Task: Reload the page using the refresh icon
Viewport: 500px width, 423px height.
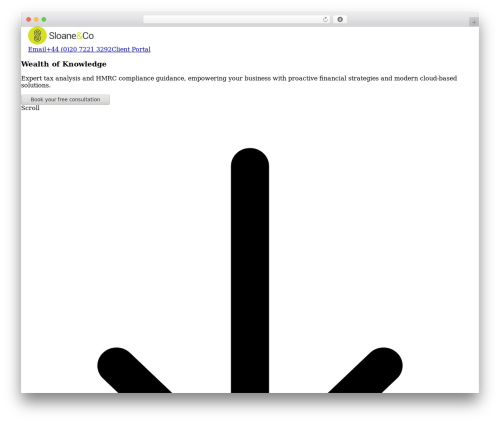Action: pos(325,19)
